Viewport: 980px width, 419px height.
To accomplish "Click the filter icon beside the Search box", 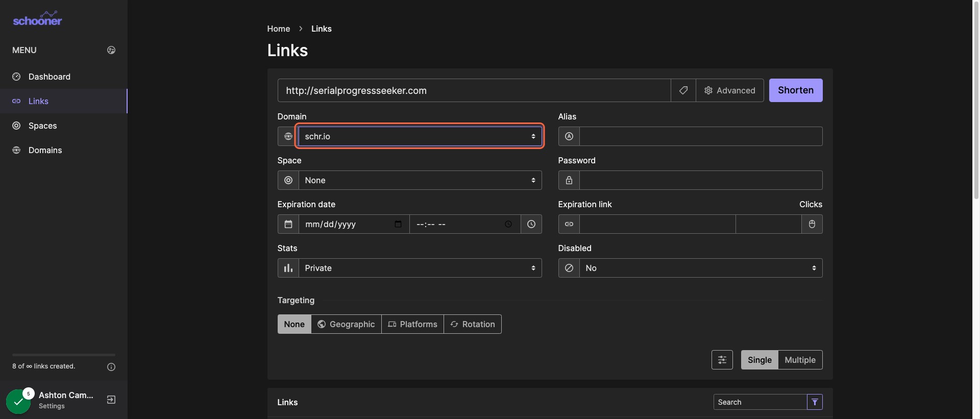I will (815, 402).
